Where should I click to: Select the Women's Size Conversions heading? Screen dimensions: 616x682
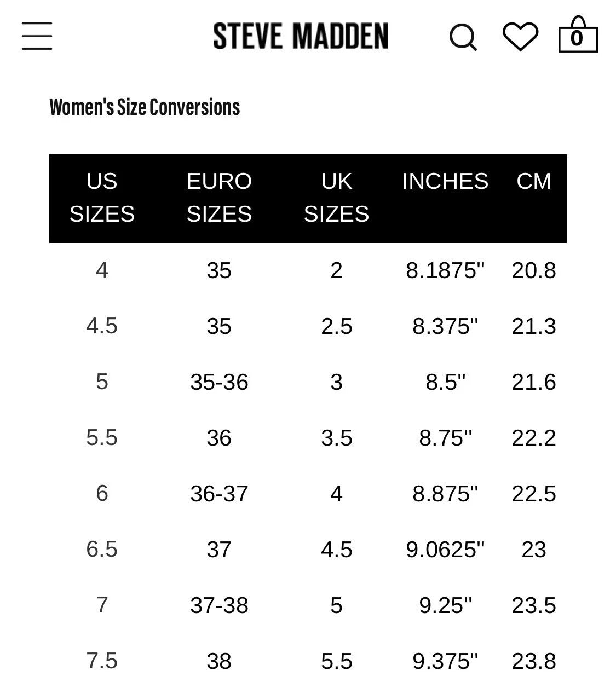click(x=145, y=107)
